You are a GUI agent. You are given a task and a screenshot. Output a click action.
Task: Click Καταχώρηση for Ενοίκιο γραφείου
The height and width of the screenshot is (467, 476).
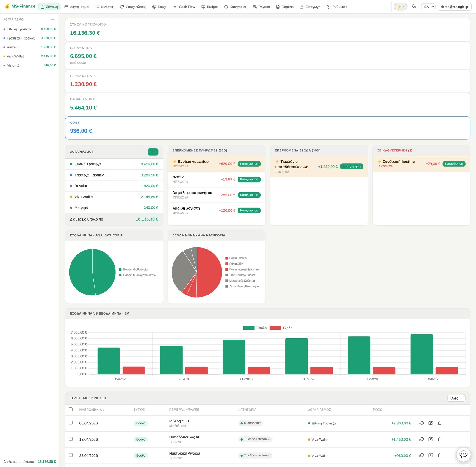click(x=249, y=164)
